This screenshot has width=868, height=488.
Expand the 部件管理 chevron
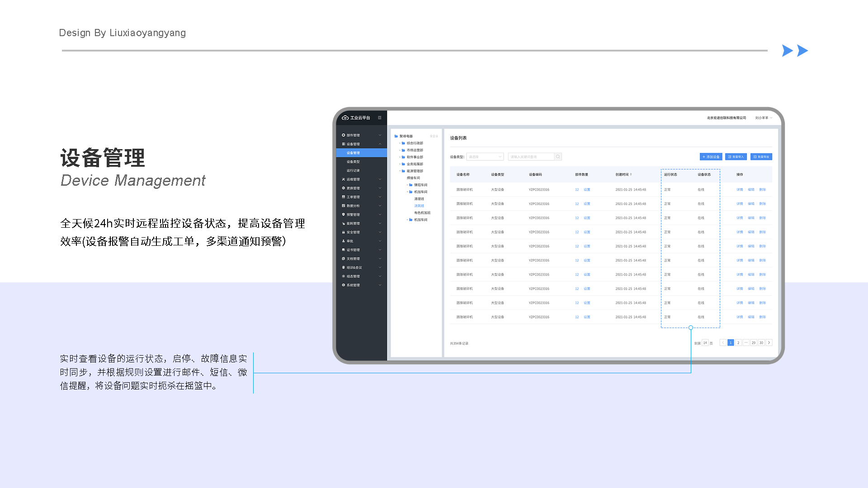[380, 135]
